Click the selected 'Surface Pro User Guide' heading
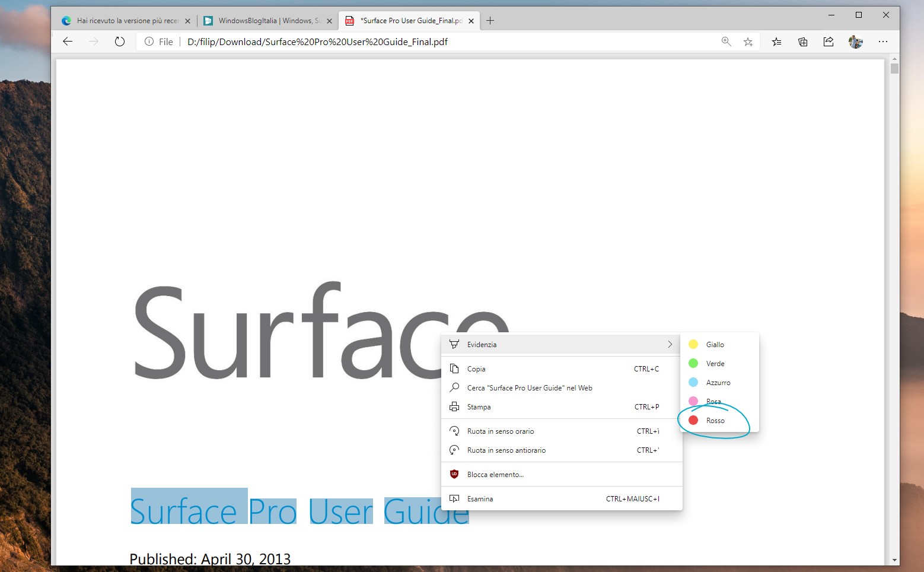The image size is (924, 572). (x=299, y=511)
